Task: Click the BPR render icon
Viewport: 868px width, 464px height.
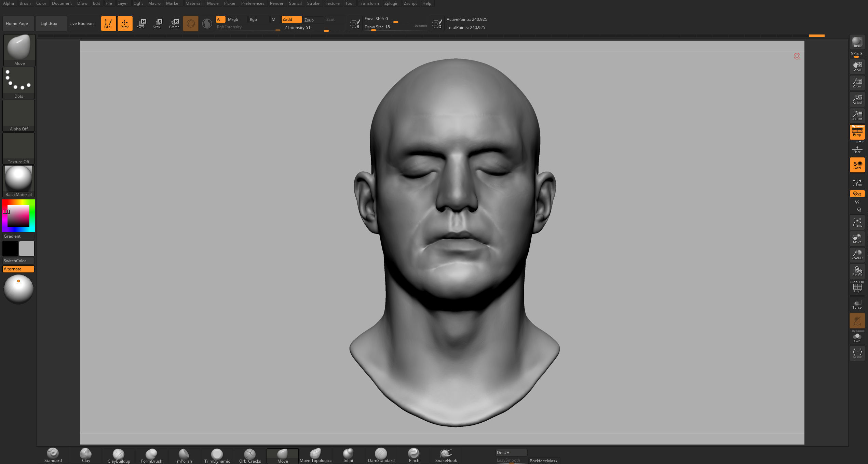Action: click(857, 42)
